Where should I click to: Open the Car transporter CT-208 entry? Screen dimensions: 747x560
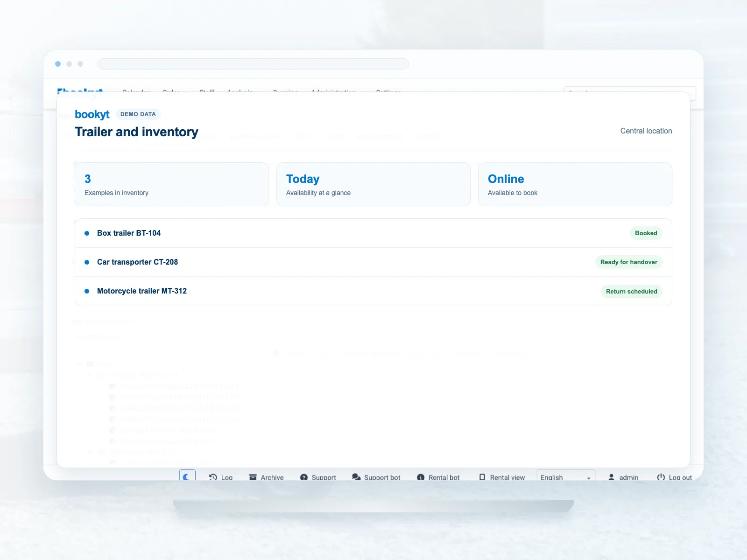(x=373, y=262)
